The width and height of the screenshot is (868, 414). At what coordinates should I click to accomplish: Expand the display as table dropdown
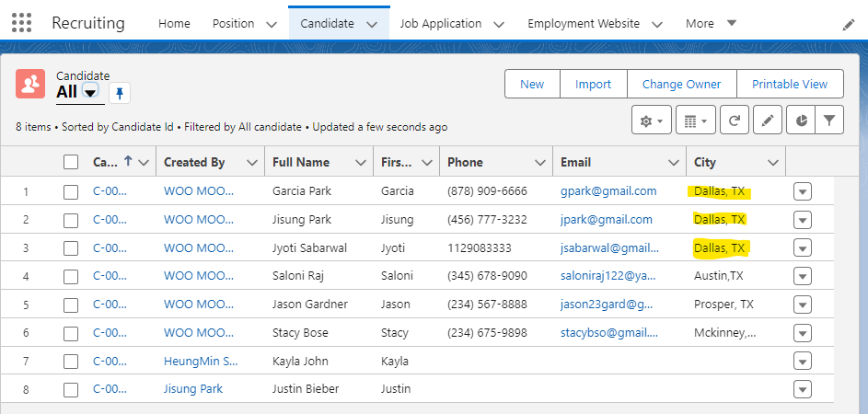click(x=696, y=121)
